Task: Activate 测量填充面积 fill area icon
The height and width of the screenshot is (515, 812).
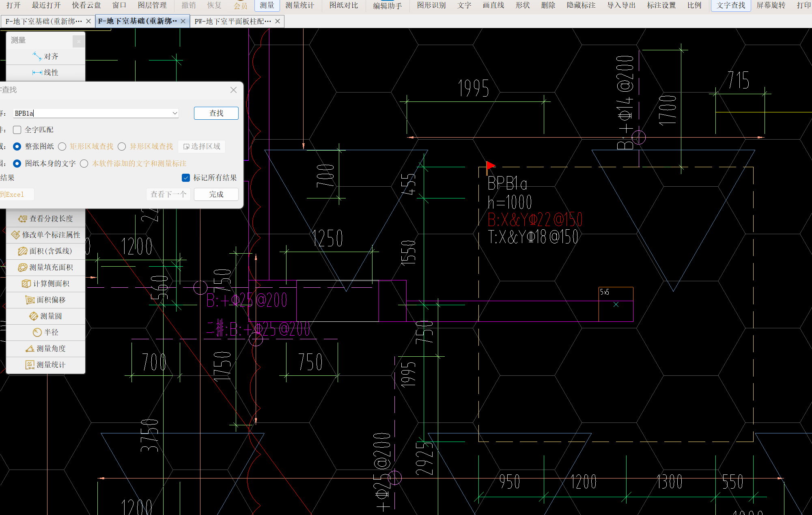Action: (23, 267)
